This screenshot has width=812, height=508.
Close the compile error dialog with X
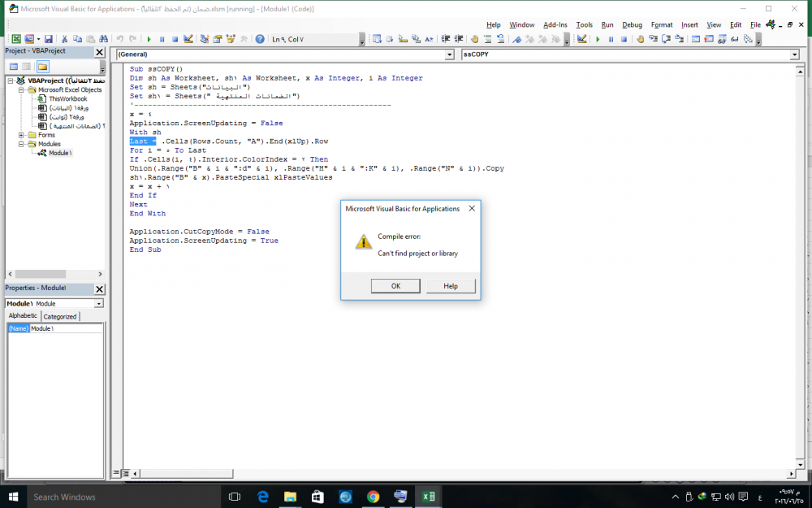click(x=472, y=208)
